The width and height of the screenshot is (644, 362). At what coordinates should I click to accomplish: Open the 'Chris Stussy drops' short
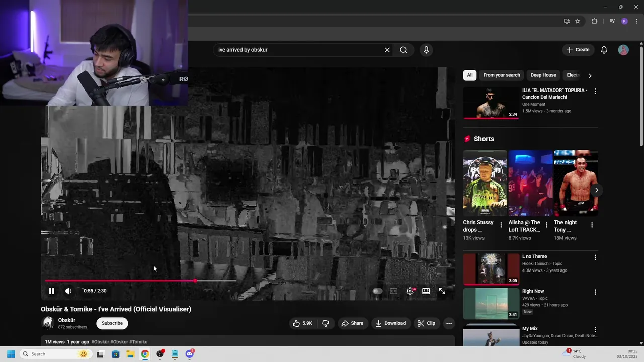(485, 183)
